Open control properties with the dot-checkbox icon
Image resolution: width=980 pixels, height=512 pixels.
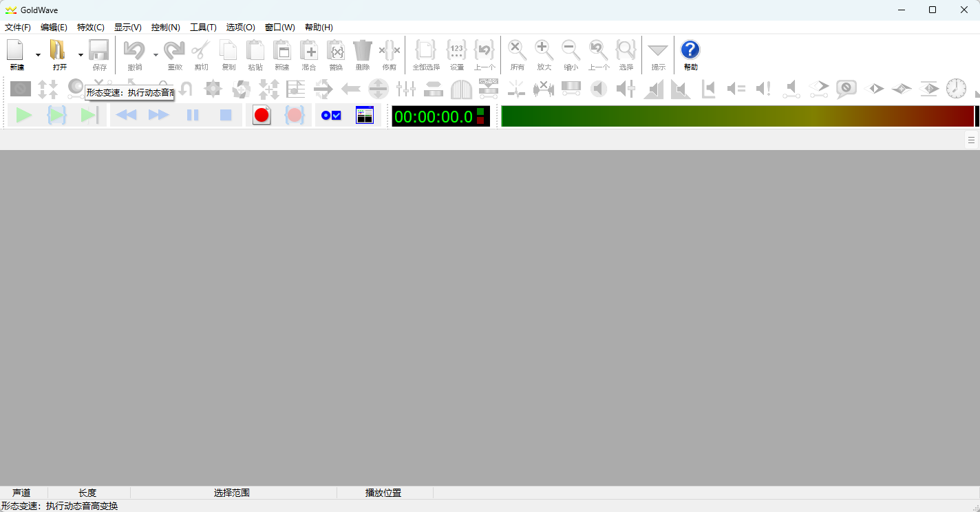(x=331, y=116)
